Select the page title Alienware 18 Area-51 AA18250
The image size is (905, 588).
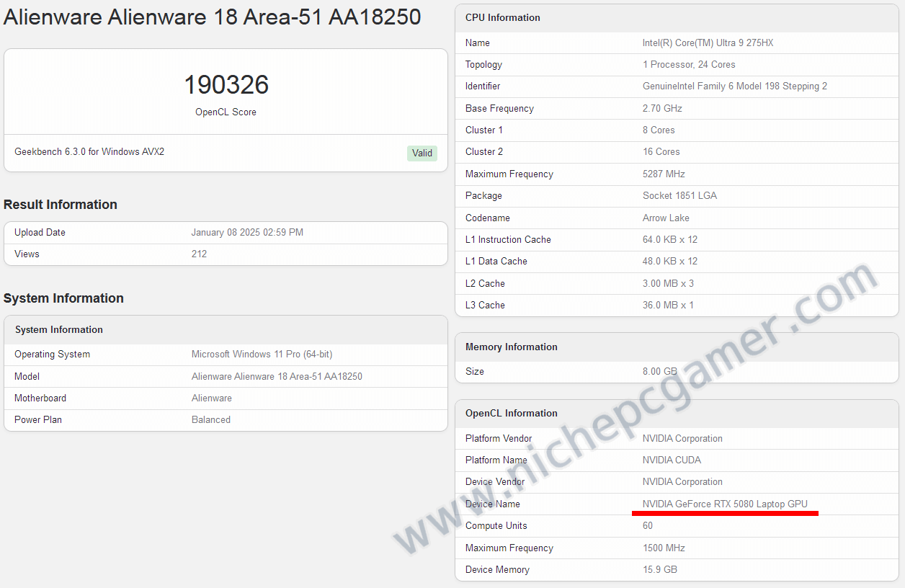212,17
